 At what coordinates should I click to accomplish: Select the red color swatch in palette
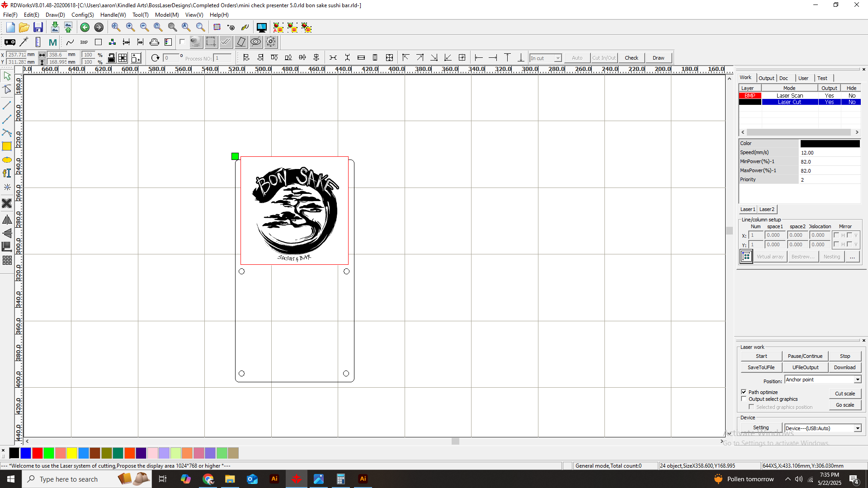tap(38, 453)
